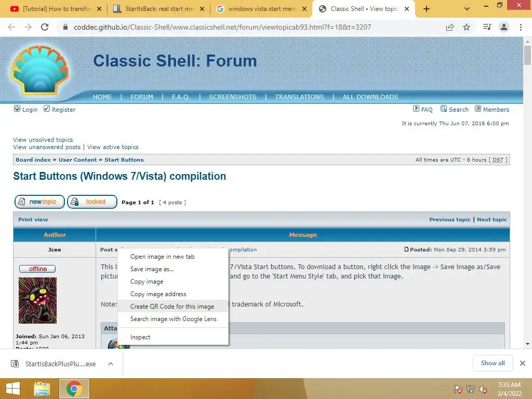Open F.A.Q. navigation link
This screenshot has width=532, height=399.
point(181,97)
